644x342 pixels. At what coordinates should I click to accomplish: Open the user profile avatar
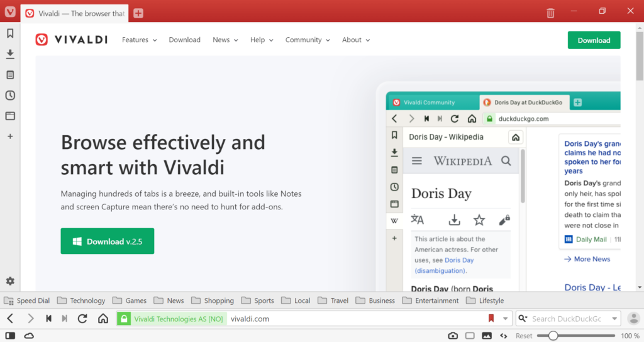coord(634,318)
